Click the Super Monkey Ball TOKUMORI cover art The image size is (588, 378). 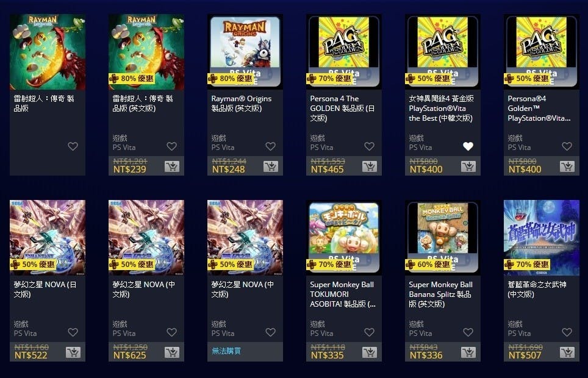click(344, 238)
